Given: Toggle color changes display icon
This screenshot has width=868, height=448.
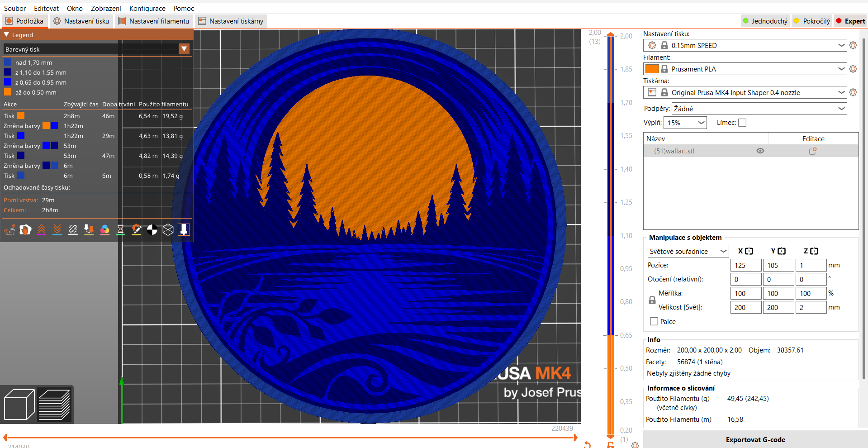Looking at the screenshot, I should (x=104, y=229).
